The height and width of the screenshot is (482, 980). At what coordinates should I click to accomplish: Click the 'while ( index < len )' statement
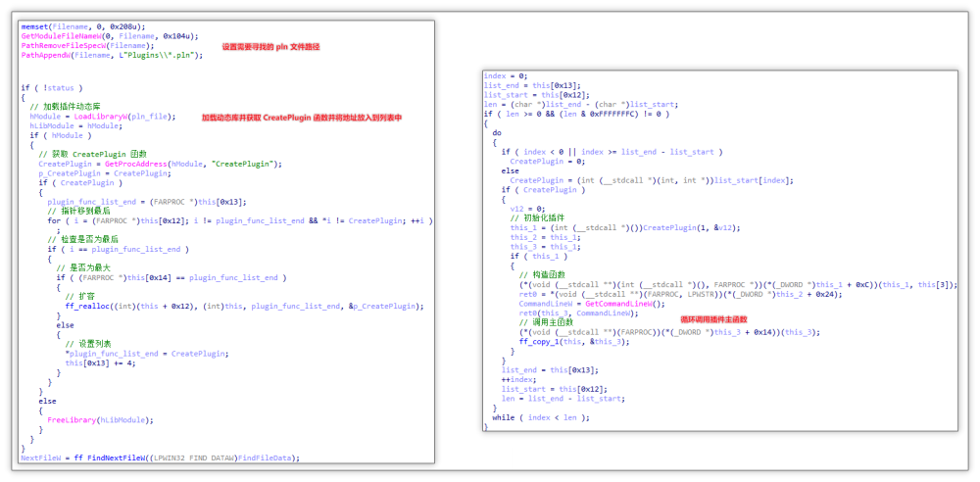(x=541, y=417)
